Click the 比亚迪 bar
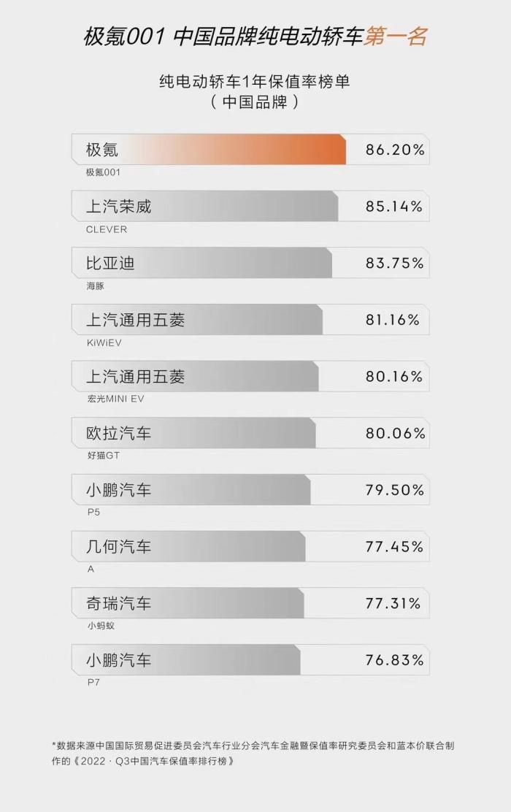Screen dimensions: 511x812 pyautogui.click(x=201, y=263)
